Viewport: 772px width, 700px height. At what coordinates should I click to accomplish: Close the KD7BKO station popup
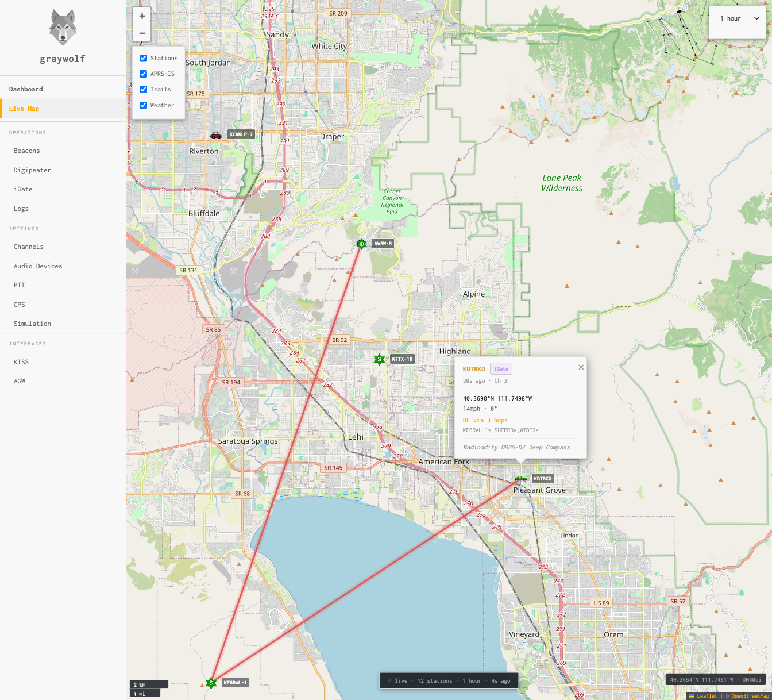point(581,367)
